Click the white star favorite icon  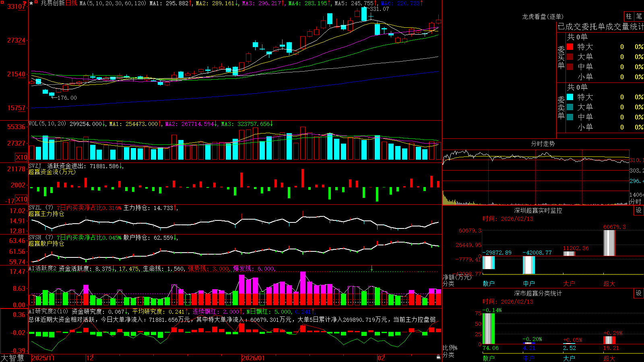[31, 3]
